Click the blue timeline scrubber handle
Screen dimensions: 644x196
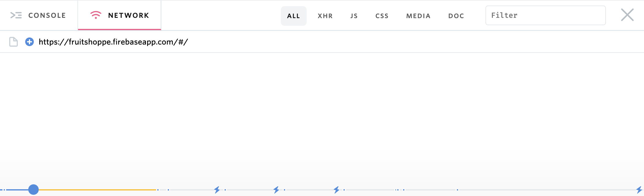coord(33,190)
